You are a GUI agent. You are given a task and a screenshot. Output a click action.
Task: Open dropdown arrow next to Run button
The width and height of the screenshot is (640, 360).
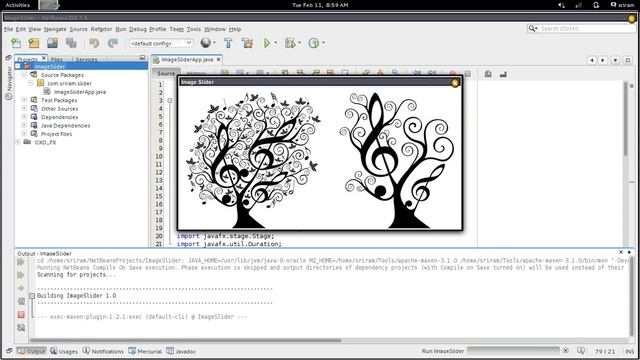[276, 43]
